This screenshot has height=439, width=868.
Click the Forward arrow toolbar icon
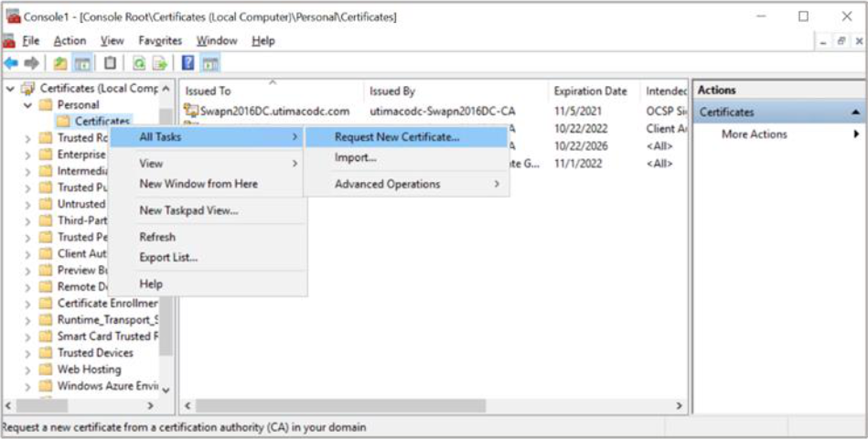(x=32, y=63)
